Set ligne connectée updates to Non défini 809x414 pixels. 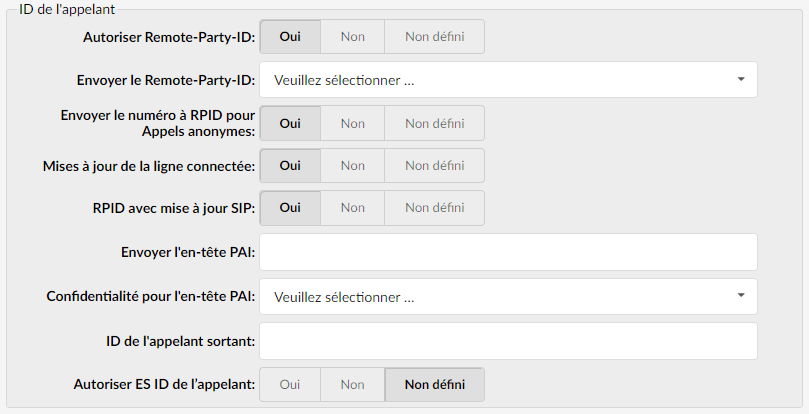coord(434,166)
